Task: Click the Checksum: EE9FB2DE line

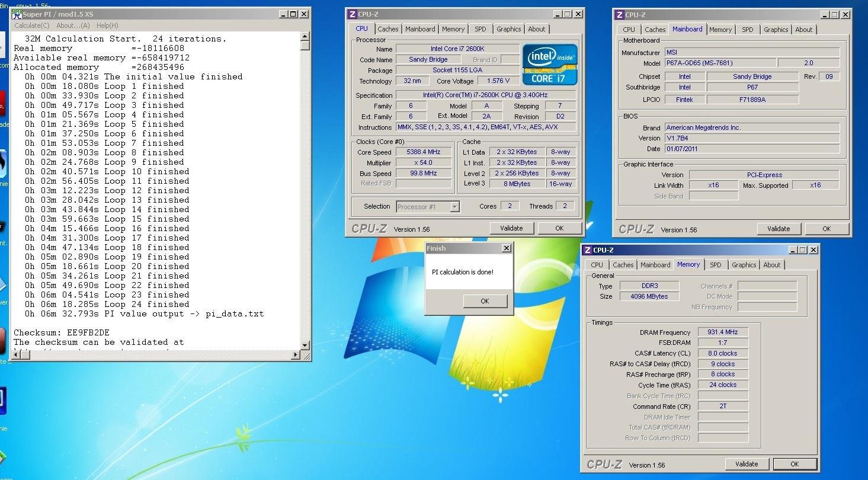Action: [x=62, y=332]
